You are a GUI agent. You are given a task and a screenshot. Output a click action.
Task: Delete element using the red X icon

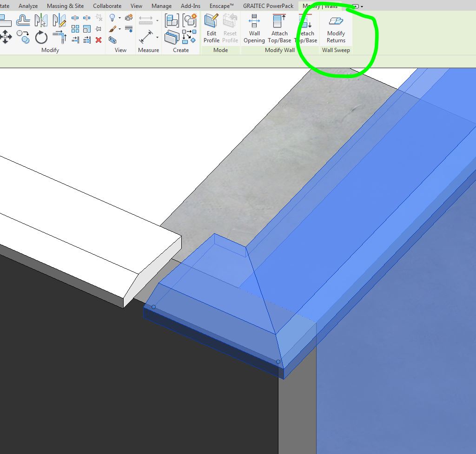click(98, 39)
